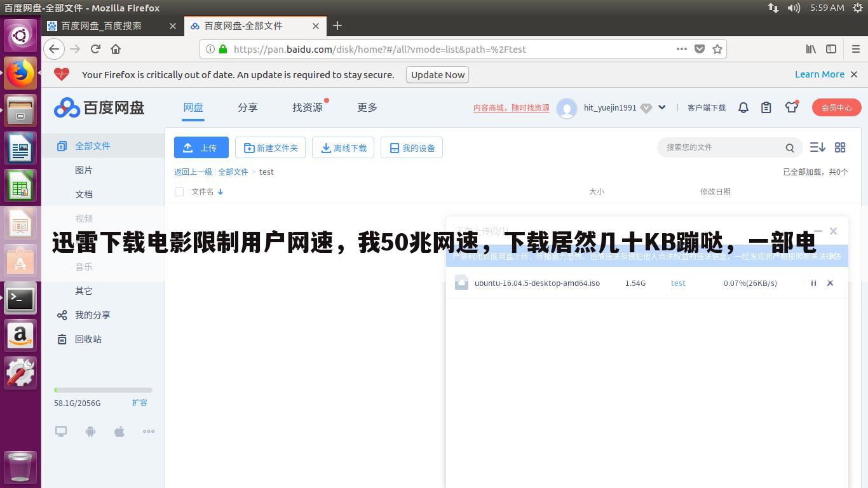Show site information icon in URL bar
868x488 pixels.
(210, 49)
